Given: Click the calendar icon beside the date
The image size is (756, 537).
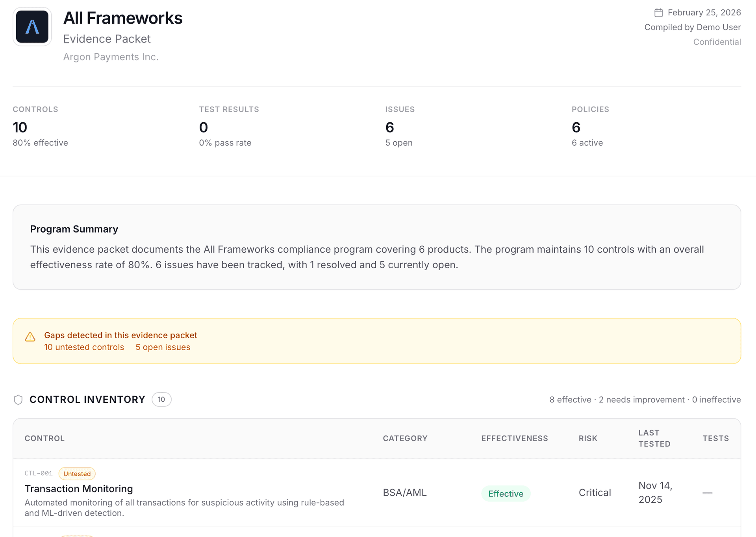Looking at the screenshot, I should 658,13.
